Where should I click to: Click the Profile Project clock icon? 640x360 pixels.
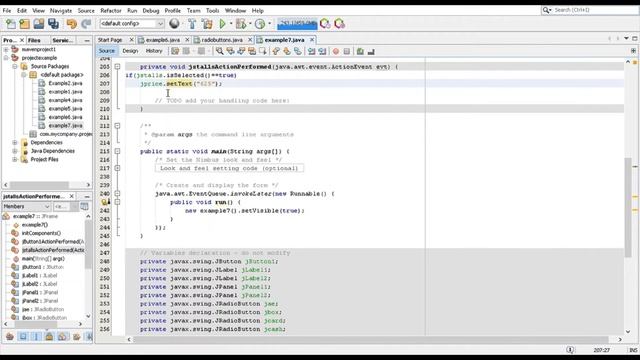(x=260, y=24)
